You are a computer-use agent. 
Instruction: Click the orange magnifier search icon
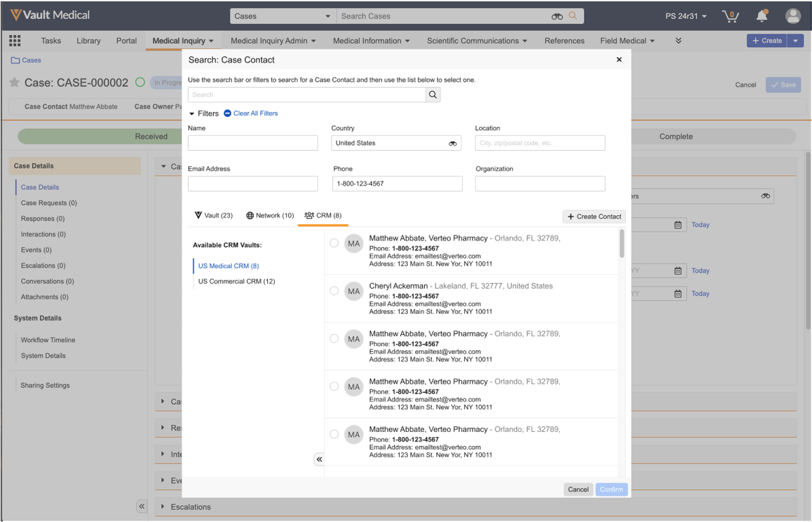click(573, 16)
